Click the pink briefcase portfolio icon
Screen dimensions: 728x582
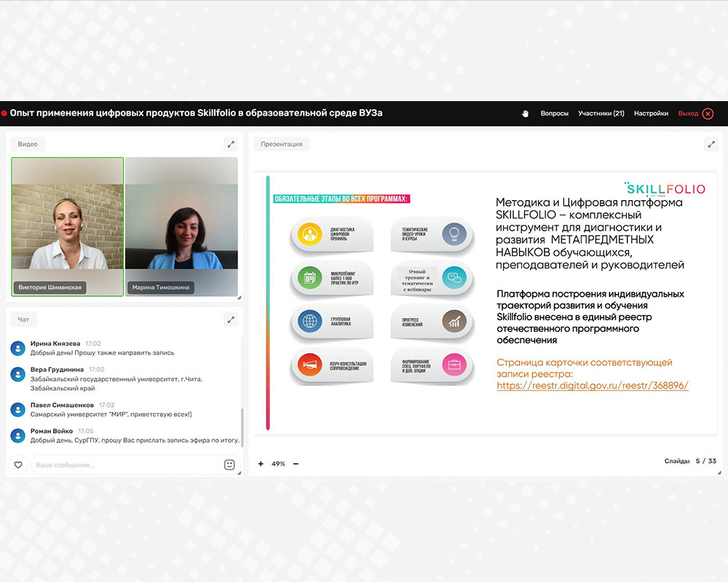(454, 364)
